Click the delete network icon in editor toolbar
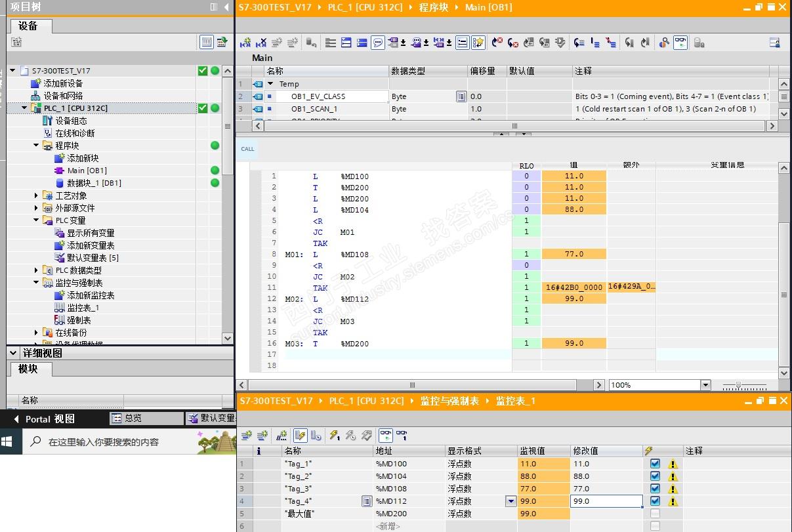Image resolution: width=792 pixels, height=532 pixels. [x=261, y=43]
